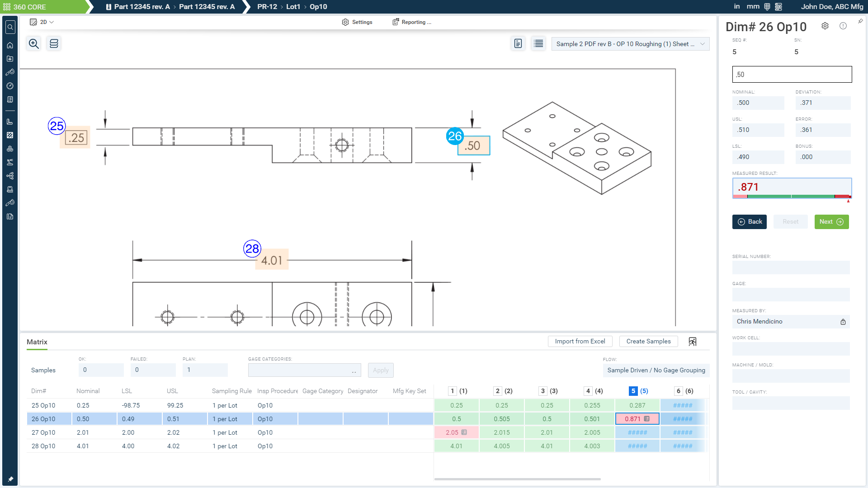Viewport: 868px width, 488px height.
Task: Open the Reporting menu
Action: [x=412, y=22]
